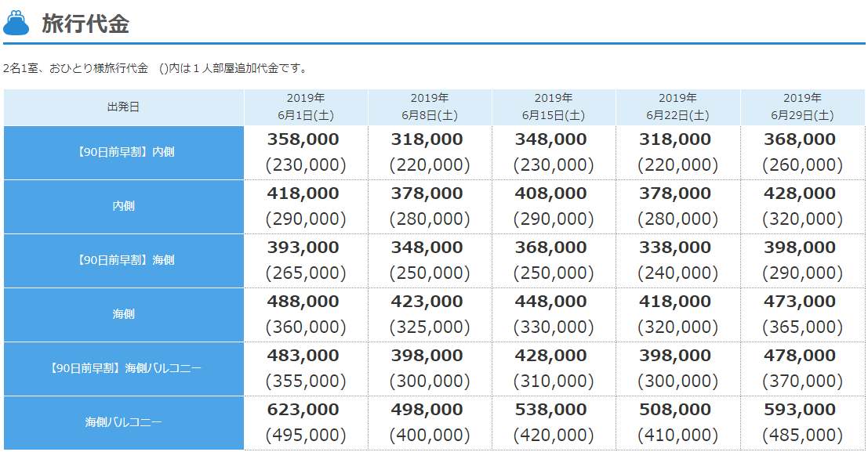Click the 428,000 price under 6月29日
Image resolution: width=868 pixels, height=452 pixels.
799,193
